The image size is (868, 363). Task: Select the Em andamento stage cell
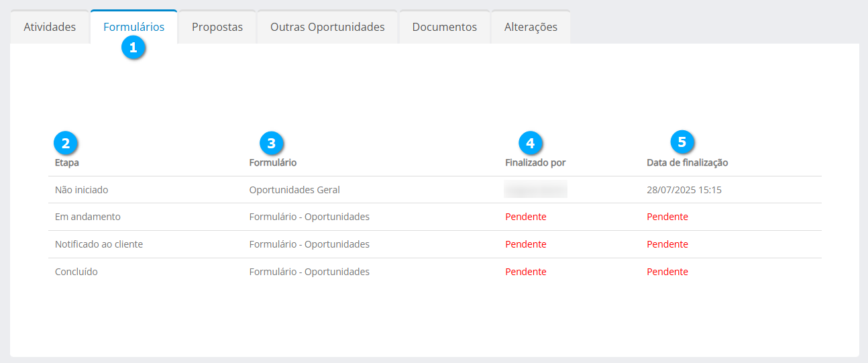coord(87,217)
